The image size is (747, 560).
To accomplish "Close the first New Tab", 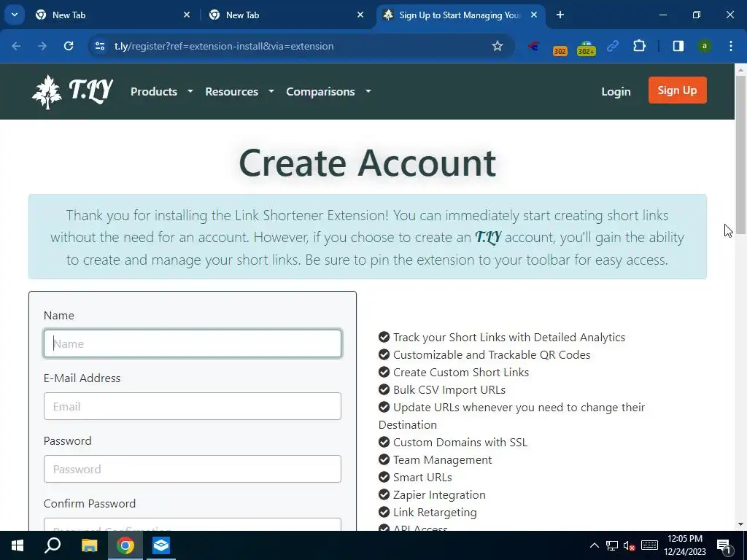I will (187, 15).
